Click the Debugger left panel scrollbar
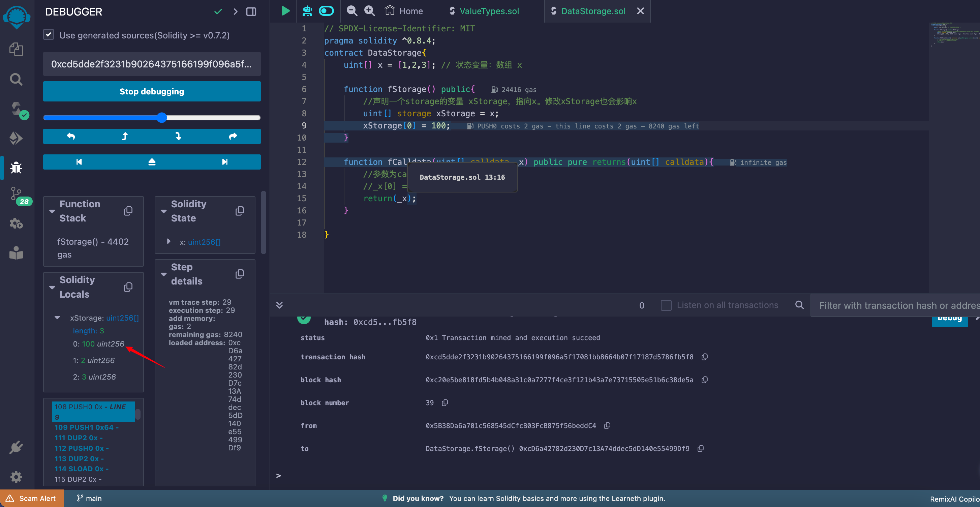 263,223
